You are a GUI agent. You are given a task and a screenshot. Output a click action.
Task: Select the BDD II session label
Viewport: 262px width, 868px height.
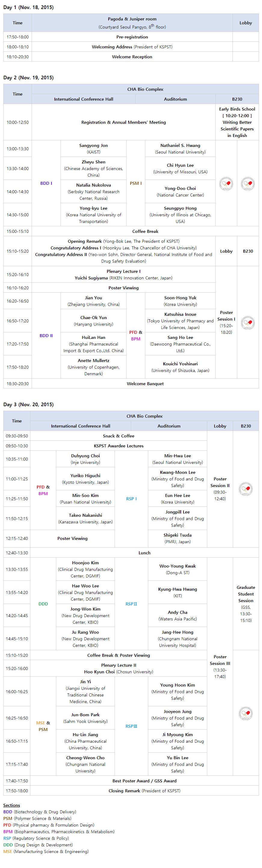(46, 336)
